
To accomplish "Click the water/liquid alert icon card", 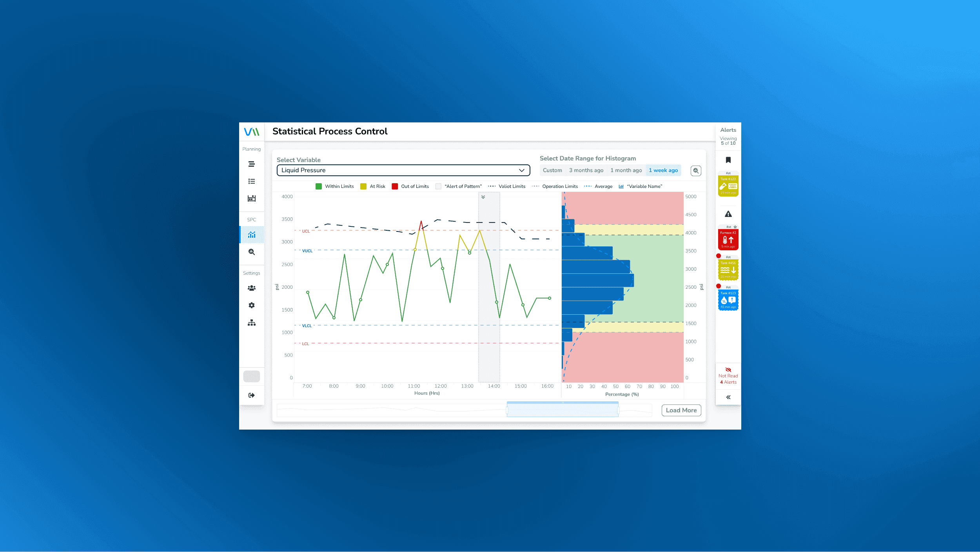I will coord(728,301).
